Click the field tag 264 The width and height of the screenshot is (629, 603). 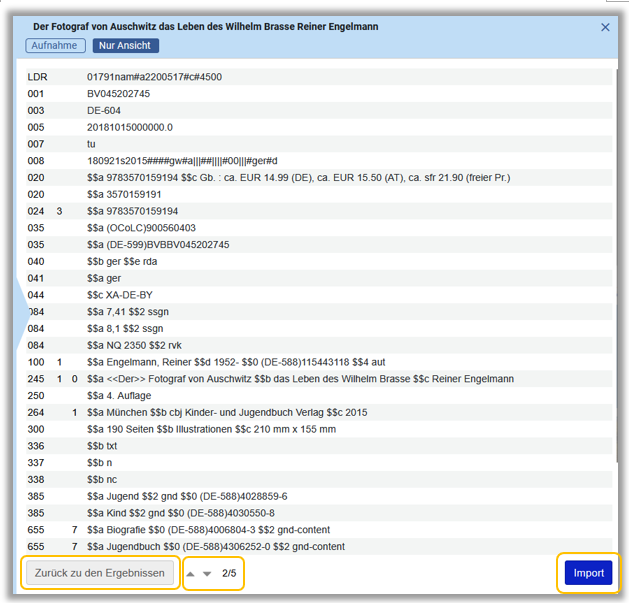pos(36,412)
